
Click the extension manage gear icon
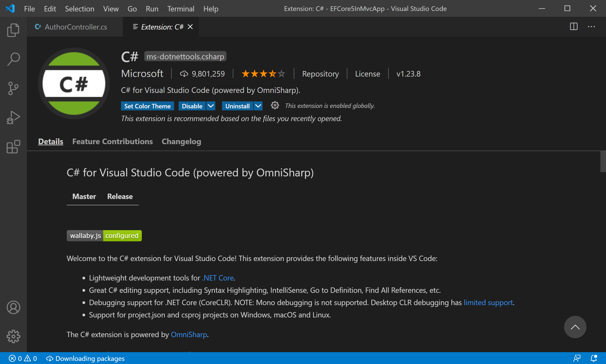pos(275,106)
